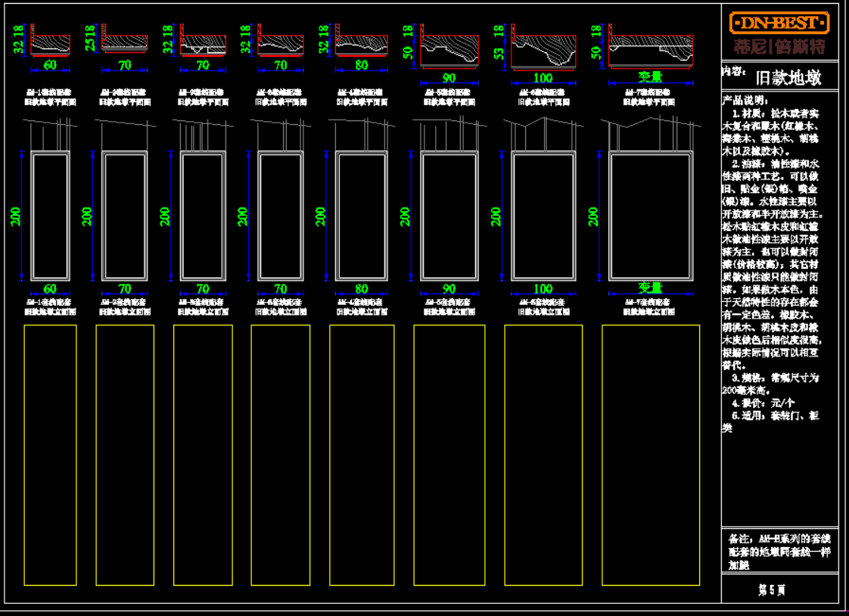
Task: Select the 旧款地墩 title text
Action: 788,78
